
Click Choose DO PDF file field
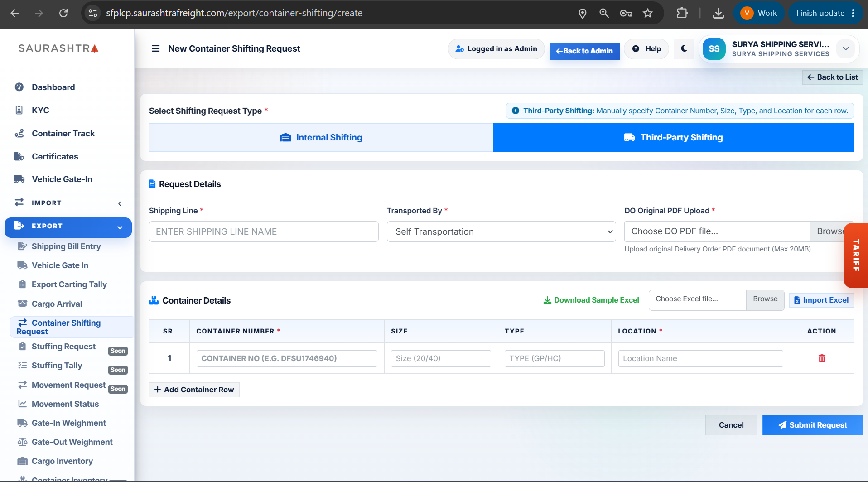pos(717,231)
